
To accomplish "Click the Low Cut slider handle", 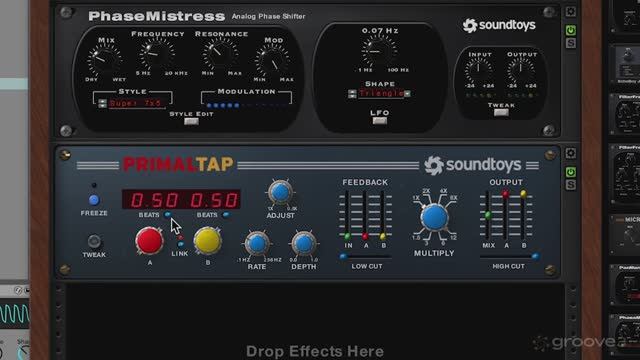I will [343, 256].
